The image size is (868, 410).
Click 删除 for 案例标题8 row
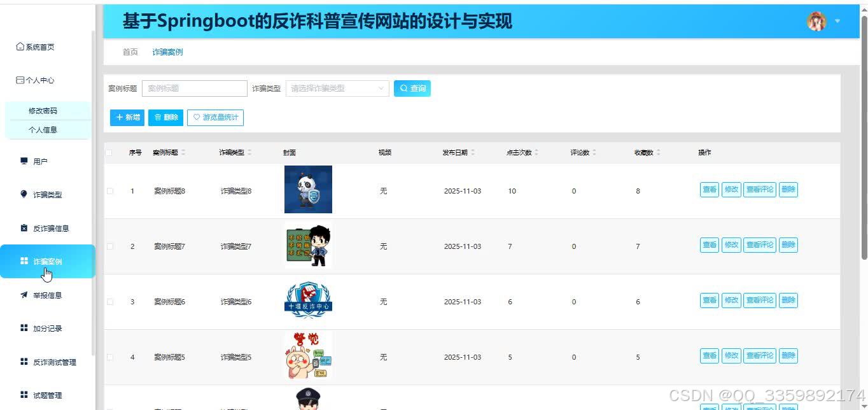[x=788, y=189]
